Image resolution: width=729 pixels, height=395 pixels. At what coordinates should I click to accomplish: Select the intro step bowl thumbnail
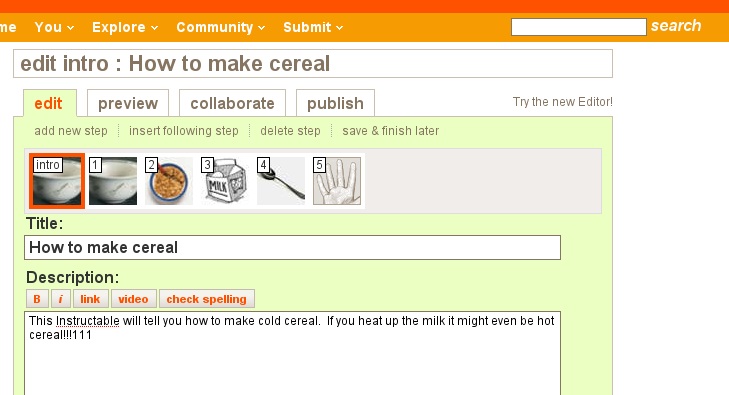point(57,181)
